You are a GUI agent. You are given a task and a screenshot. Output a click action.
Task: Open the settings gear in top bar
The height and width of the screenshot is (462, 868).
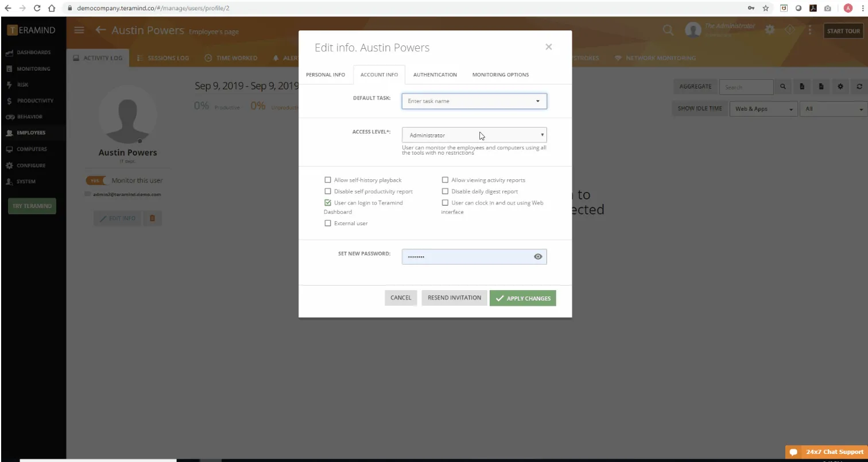pos(770,29)
